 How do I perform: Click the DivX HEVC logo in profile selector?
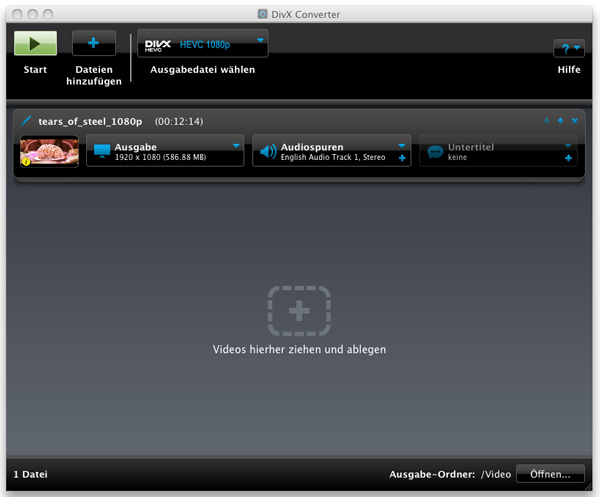click(x=158, y=46)
